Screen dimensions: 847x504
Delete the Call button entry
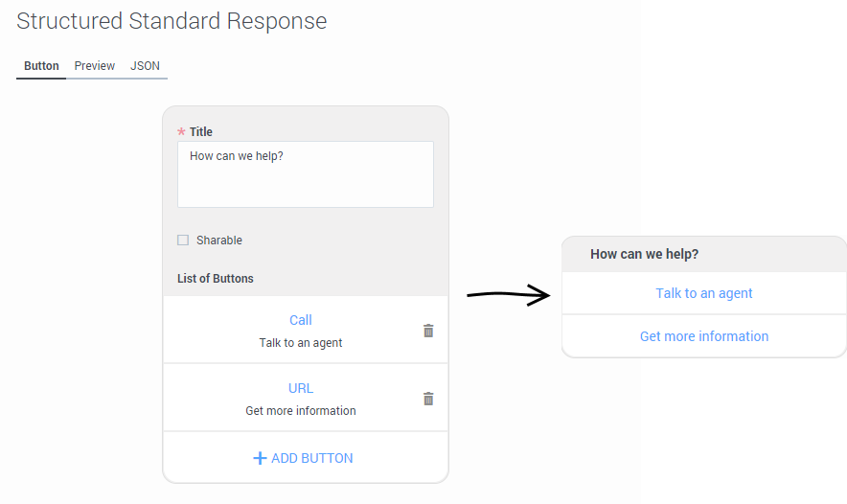(x=428, y=331)
